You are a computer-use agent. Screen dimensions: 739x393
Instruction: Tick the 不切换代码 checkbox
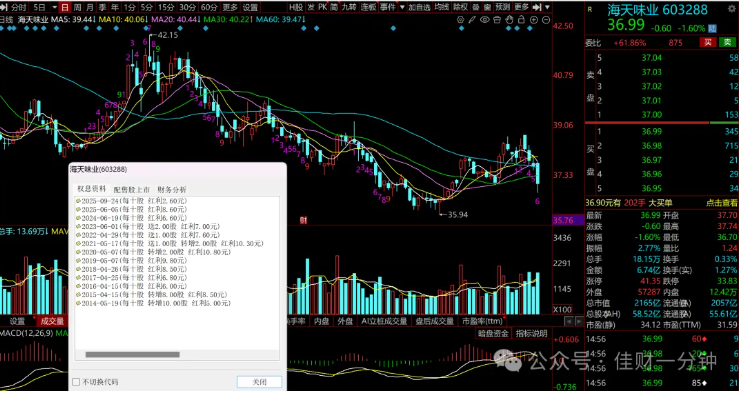(76, 382)
